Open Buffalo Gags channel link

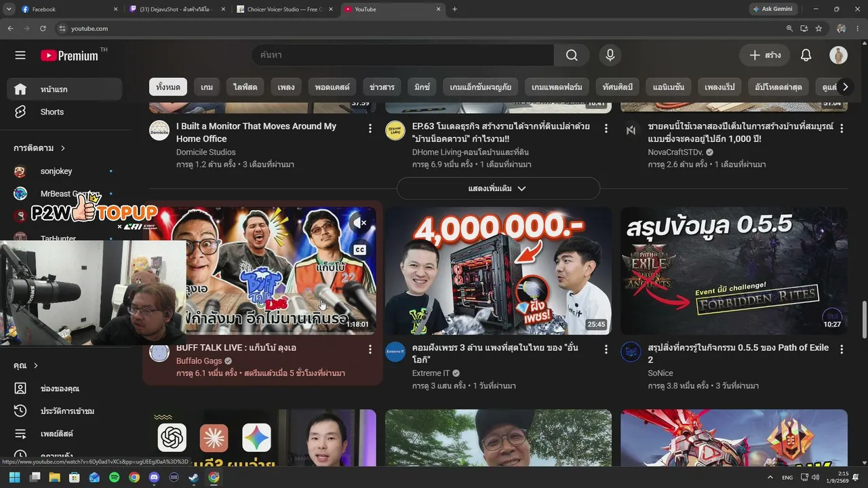point(199,361)
